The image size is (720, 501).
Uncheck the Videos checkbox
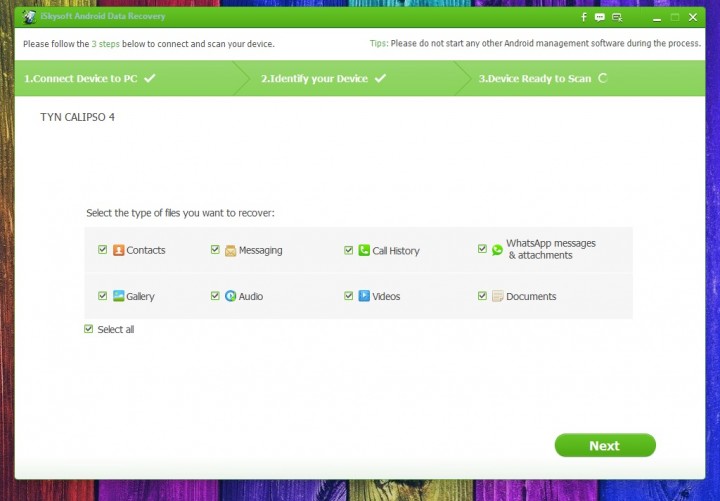[x=349, y=295]
